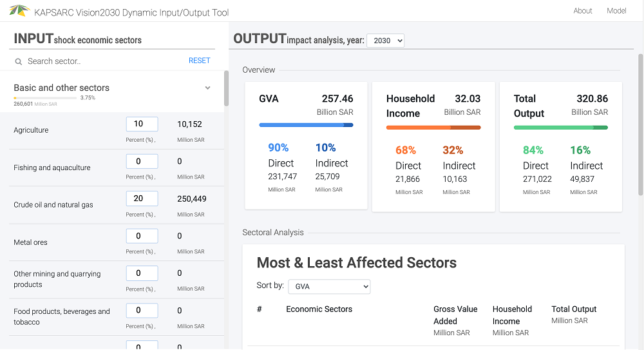This screenshot has width=644, height=350.
Task: Open the Model menu item
Action: (x=616, y=11)
